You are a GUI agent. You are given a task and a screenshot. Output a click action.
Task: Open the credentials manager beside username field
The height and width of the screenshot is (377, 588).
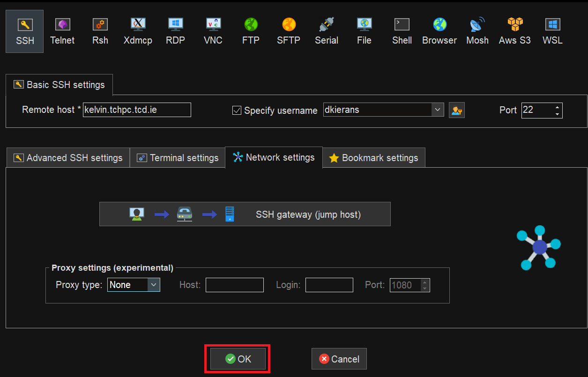(456, 110)
